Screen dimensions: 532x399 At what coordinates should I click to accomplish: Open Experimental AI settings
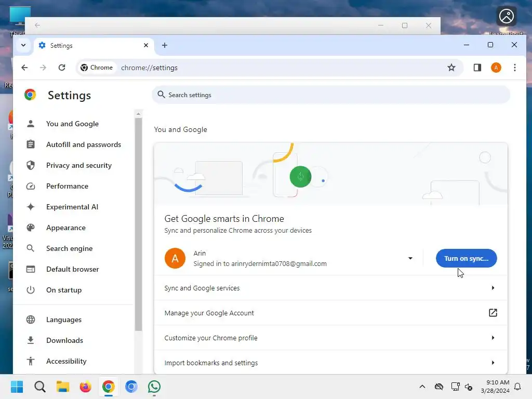coord(72,207)
